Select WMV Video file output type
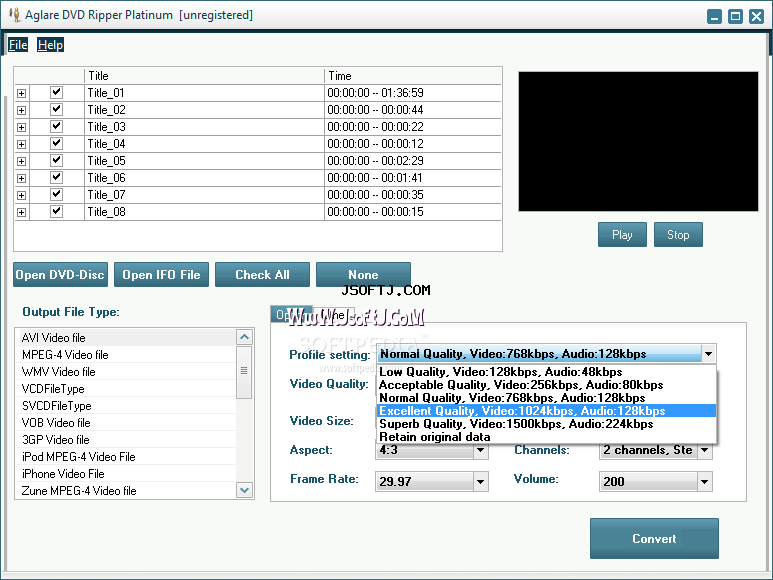The height and width of the screenshot is (580, 773). point(126,372)
